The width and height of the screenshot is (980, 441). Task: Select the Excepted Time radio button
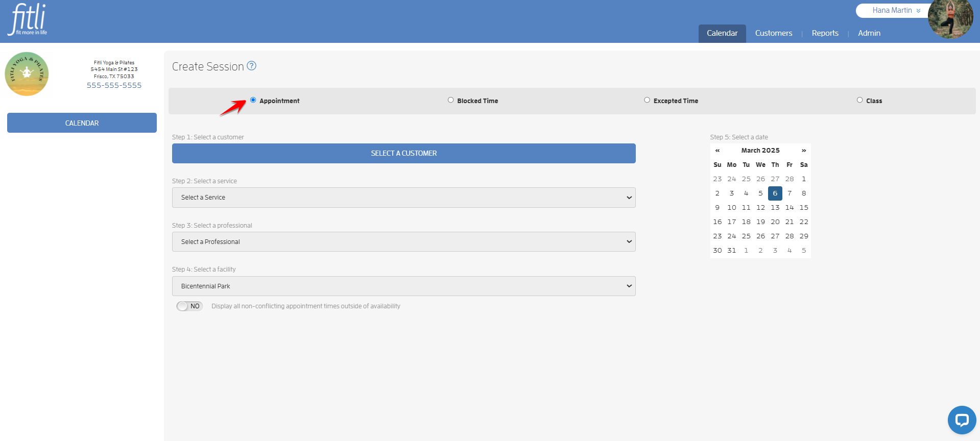coord(647,100)
